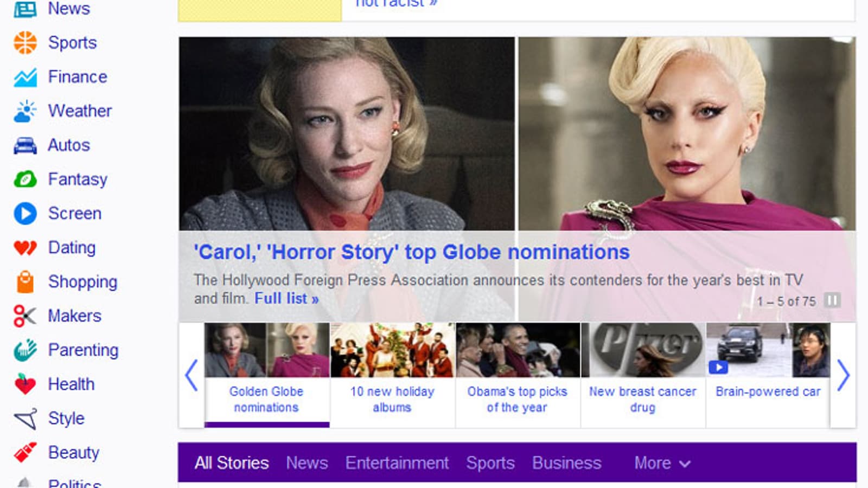
Task: Switch to the Sports stories tab
Action: [x=490, y=463]
